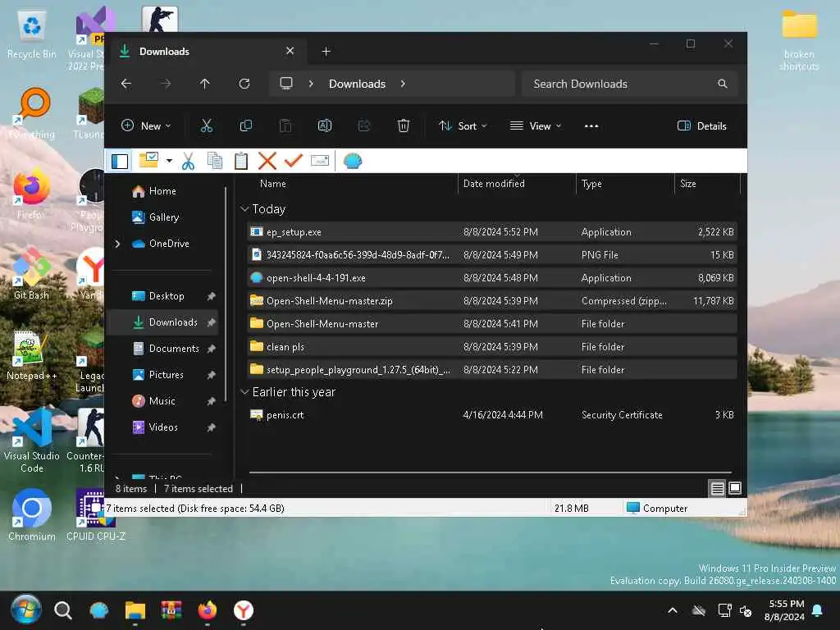The width and height of the screenshot is (840, 630).
Task: Click the Rename icon in the command bar
Action: coord(325,126)
